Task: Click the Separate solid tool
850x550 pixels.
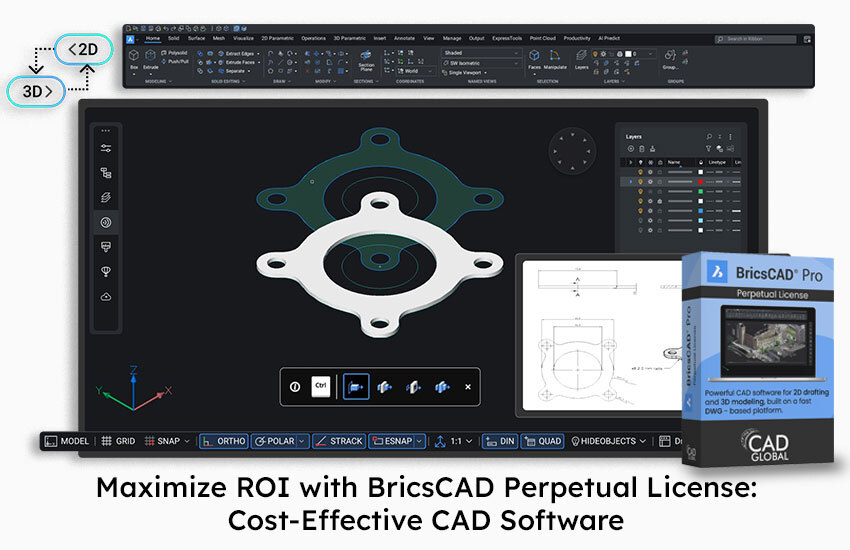Action: 232,71
